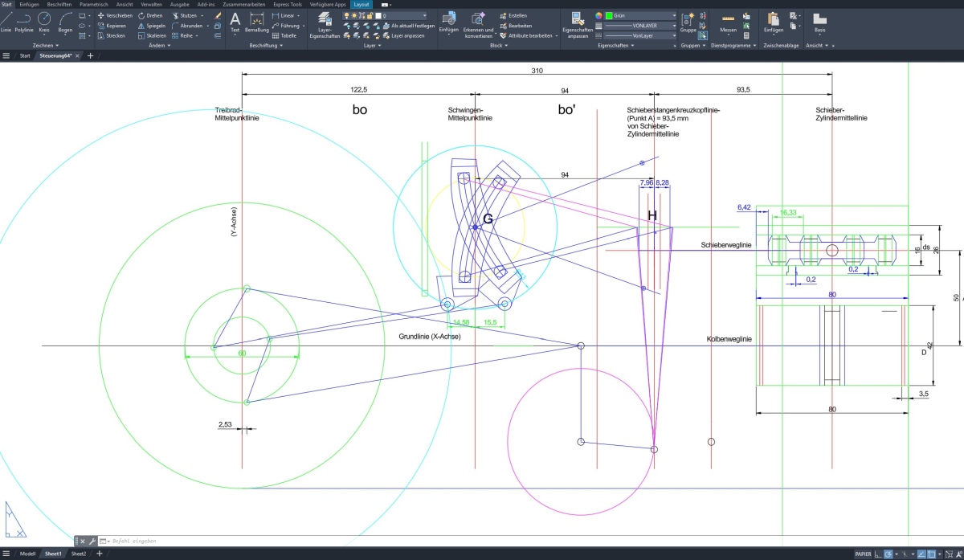Viewport: 964px width, 560px height.
Task: Click the Layer anpassen button
Action: [407, 35]
